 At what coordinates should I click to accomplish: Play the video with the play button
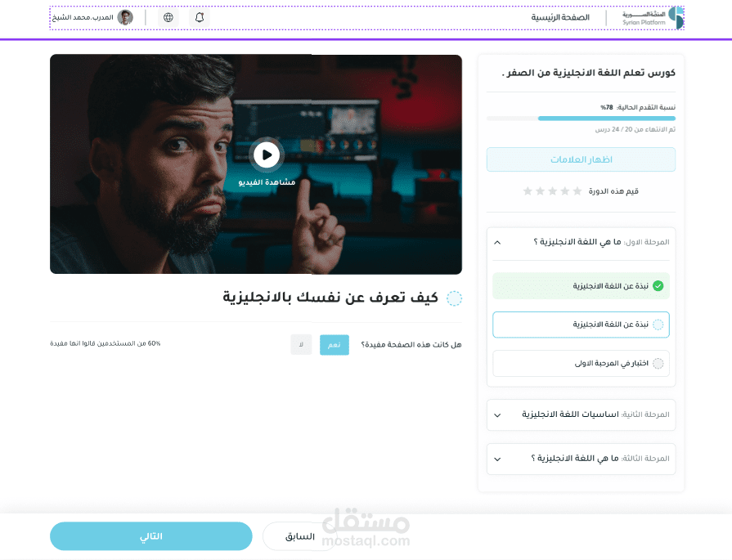tap(267, 155)
